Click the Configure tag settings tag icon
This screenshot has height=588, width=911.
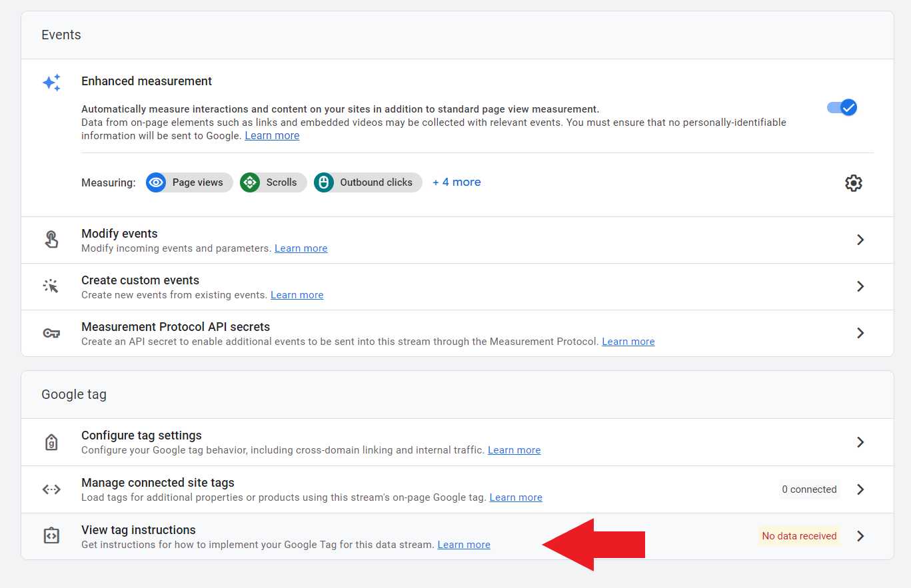[x=51, y=441]
